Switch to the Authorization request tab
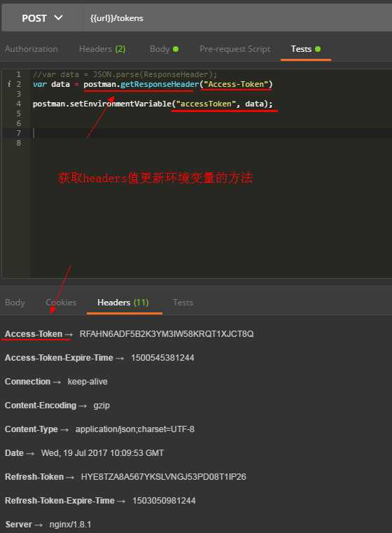This screenshot has height=533, width=392. point(31,49)
